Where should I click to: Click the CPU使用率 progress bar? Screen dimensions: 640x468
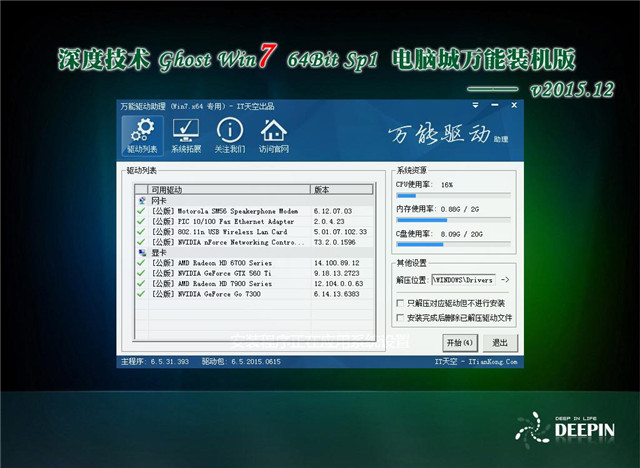tap(453, 195)
